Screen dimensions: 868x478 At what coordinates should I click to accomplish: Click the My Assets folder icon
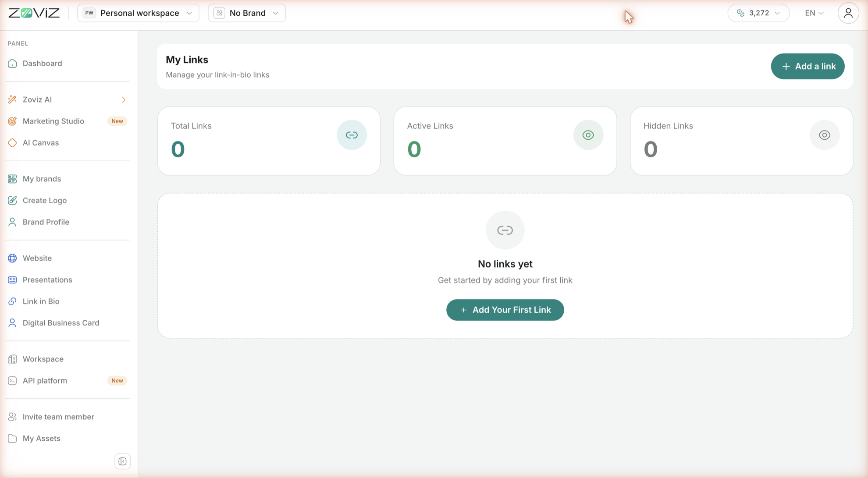[12, 438]
